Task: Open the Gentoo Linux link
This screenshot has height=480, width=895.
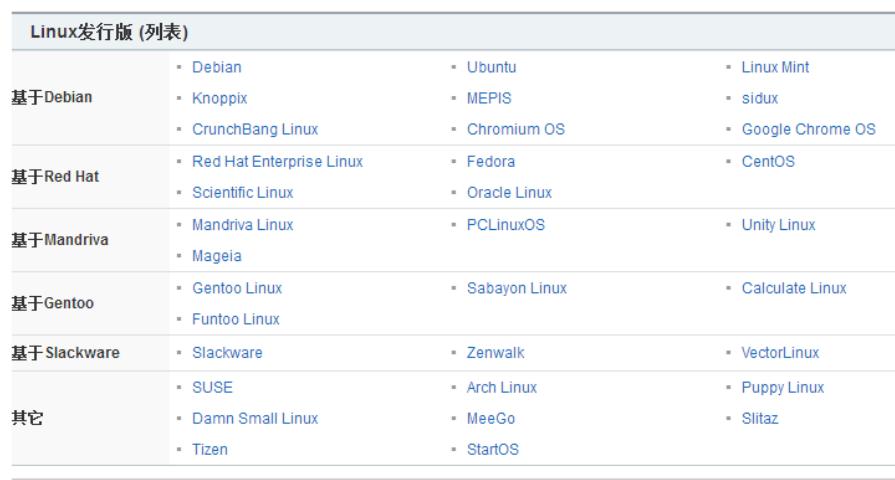Action: (x=237, y=288)
